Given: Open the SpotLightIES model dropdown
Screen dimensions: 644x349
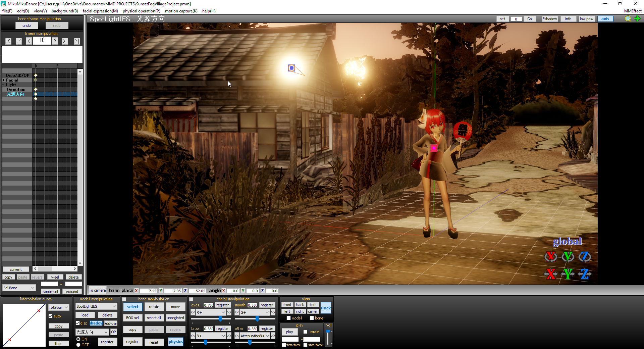Looking at the screenshot, I should tap(96, 306).
